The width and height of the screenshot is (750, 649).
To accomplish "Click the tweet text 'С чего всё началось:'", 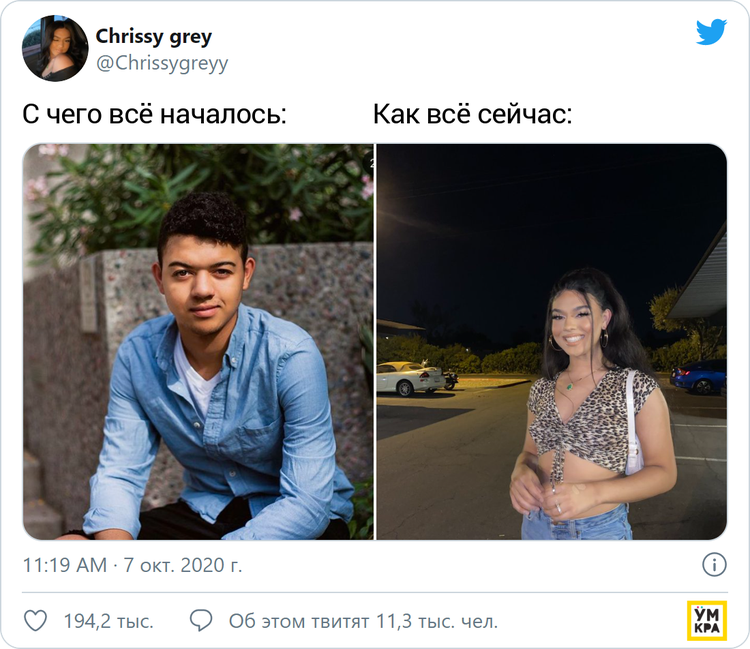I will coord(154,114).
